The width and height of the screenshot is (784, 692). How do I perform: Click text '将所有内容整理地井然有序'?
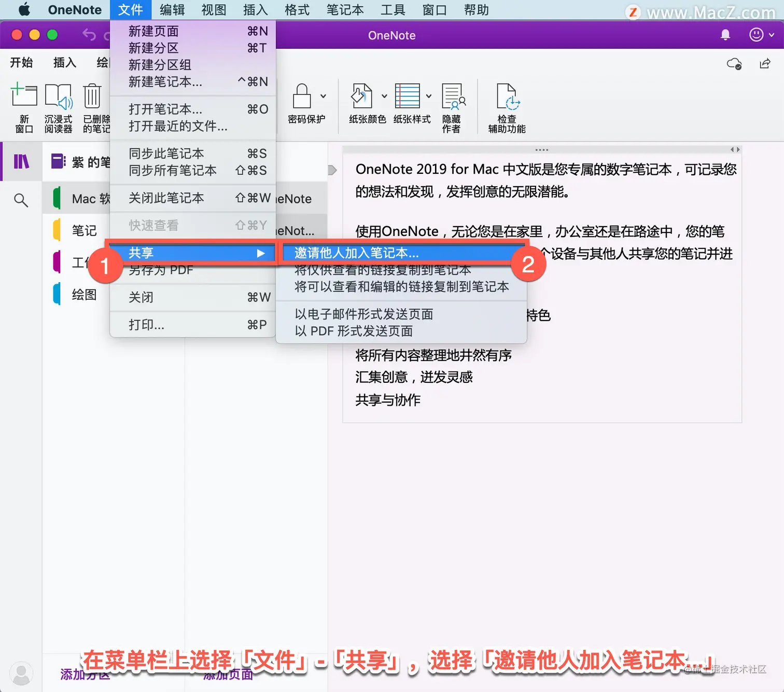click(433, 355)
